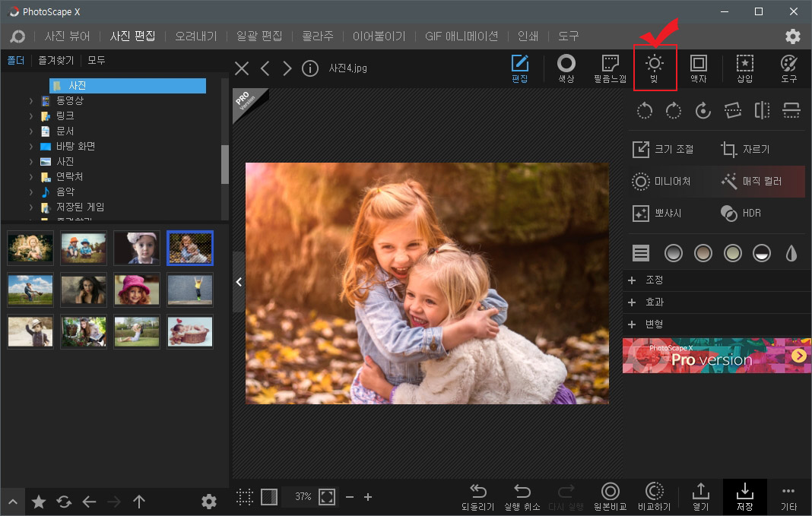Switch to the 인쇄 print tab
The width and height of the screenshot is (812, 516).
pos(528,36)
